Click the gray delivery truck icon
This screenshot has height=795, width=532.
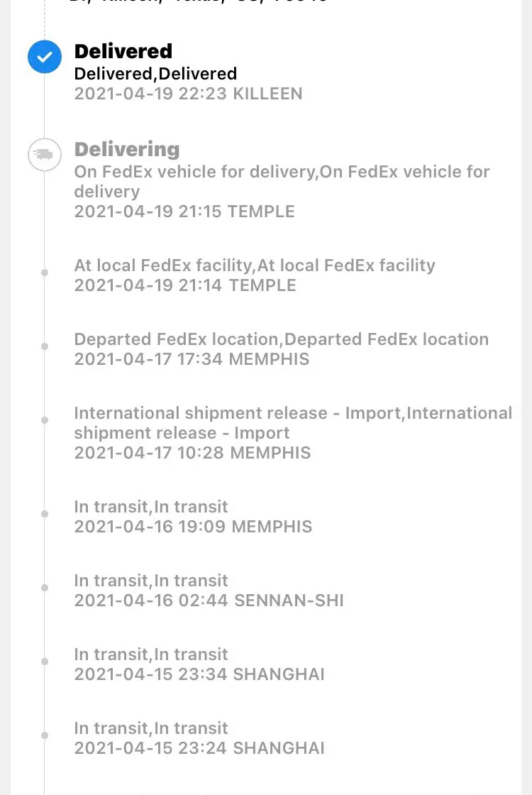[x=45, y=154]
